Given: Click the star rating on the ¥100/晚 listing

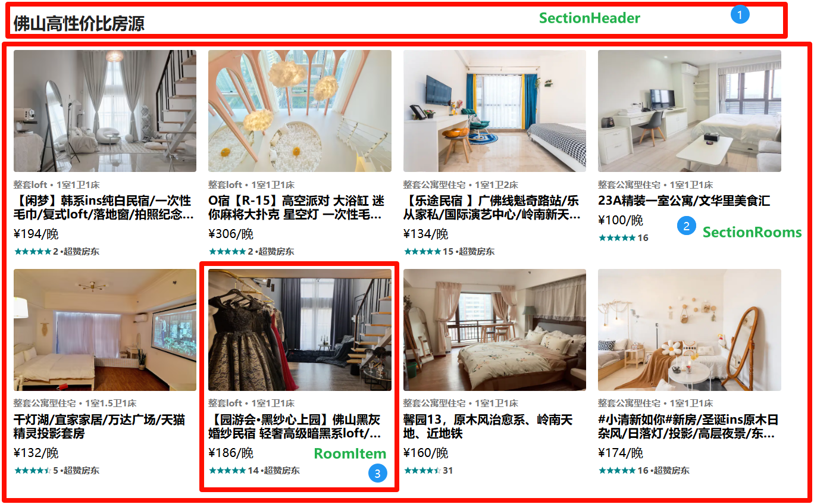Looking at the screenshot, I should click(x=617, y=238).
